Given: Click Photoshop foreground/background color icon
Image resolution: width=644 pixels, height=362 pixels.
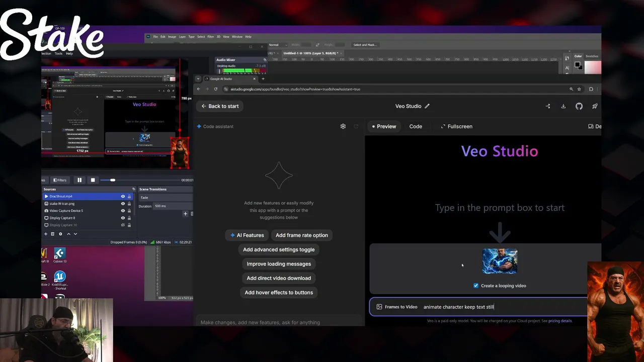Looking at the screenshot, I should click(578, 66).
